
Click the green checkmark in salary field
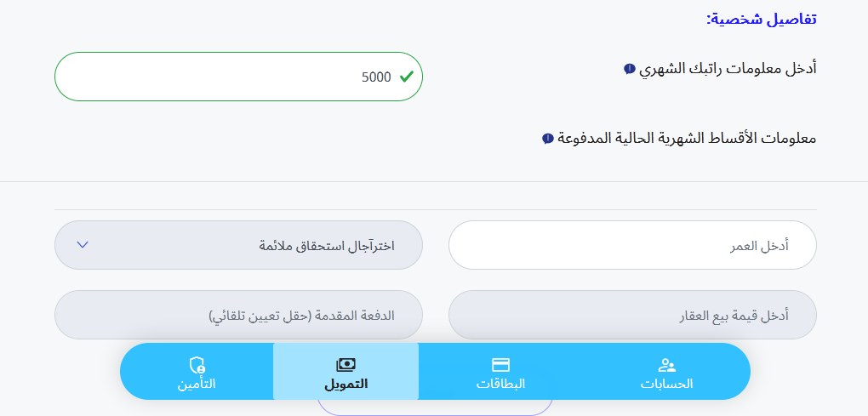pos(407,77)
